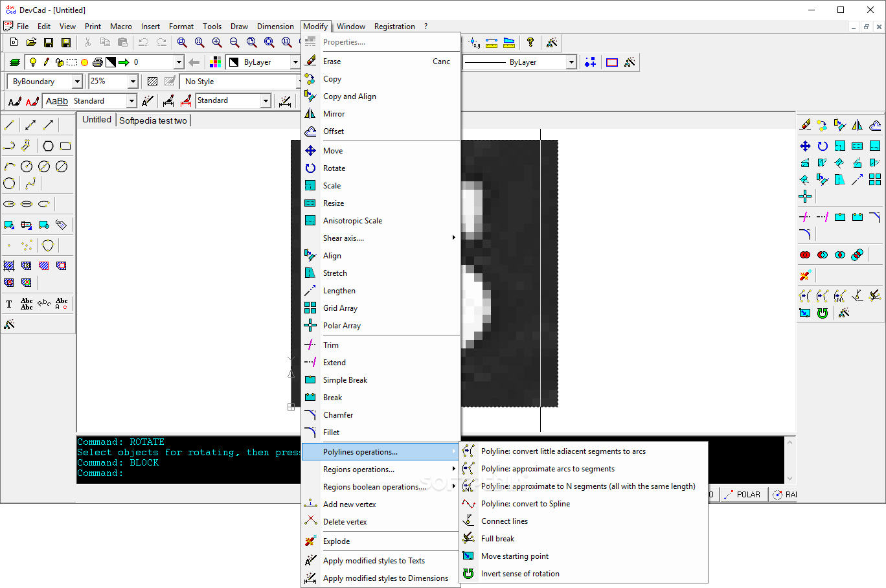
Task: Open the 25% hatch scale dropdown
Action: pos(133,82)
